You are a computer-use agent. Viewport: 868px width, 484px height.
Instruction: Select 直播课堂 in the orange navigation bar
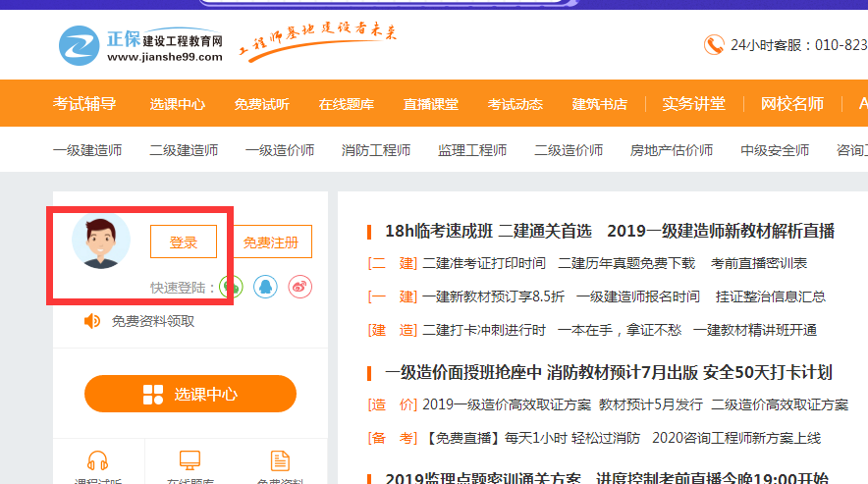pos(430,104)
